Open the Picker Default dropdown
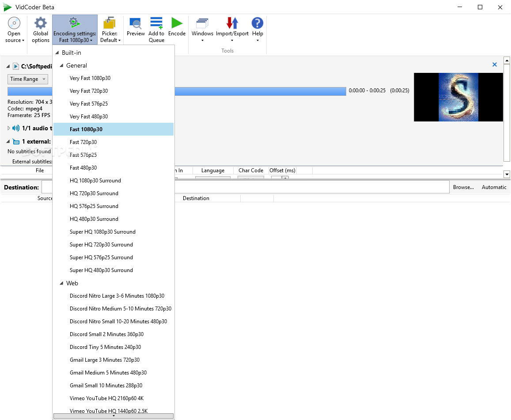 click(x=110, y=30)
